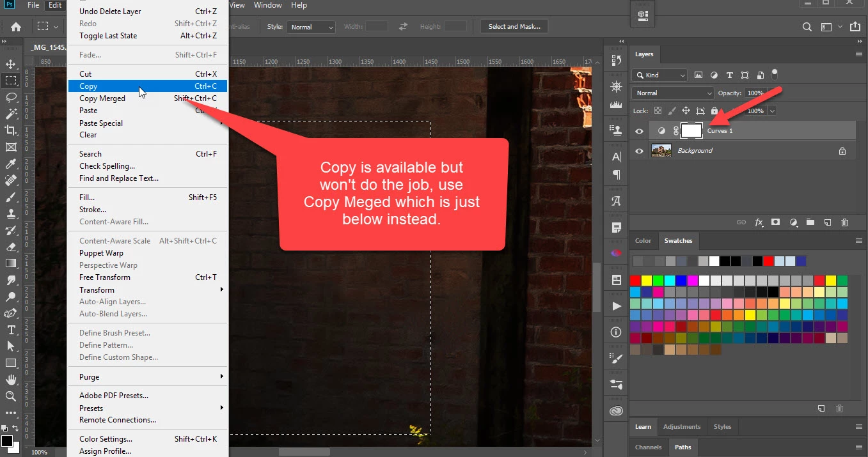Image resolution: width=868 pixels, height=457 pixels.
Task: Toggle lock transparent pixels
Action: [658, 111]
